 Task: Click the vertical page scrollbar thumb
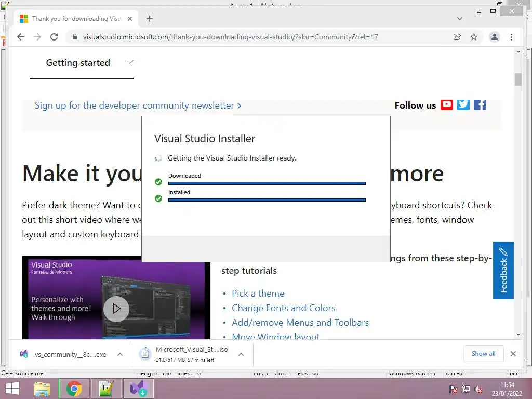click(x=518, y=79)
